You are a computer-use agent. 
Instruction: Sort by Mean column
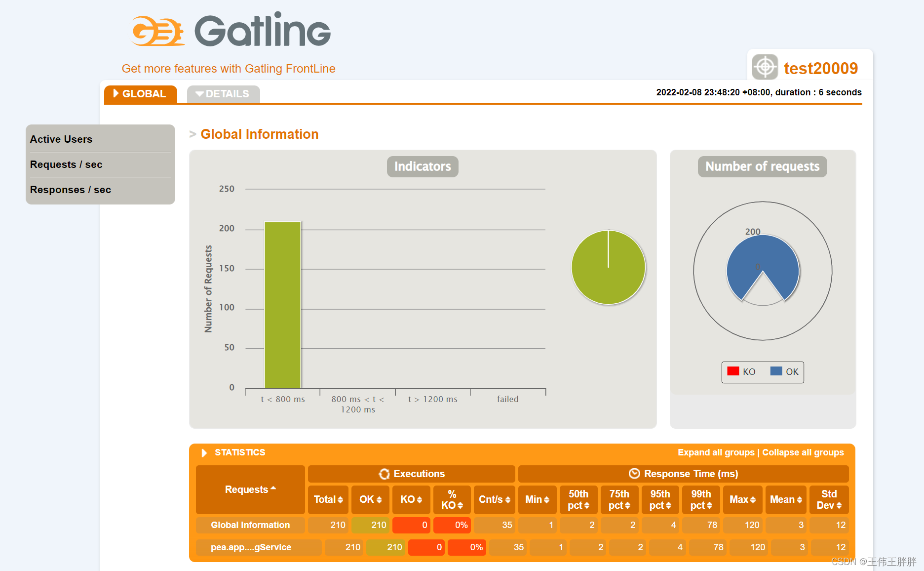coord(786,499)
